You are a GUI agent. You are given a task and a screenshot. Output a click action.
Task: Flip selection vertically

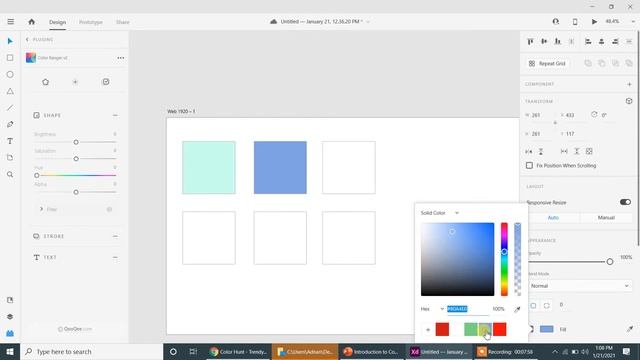pos(541,151)
